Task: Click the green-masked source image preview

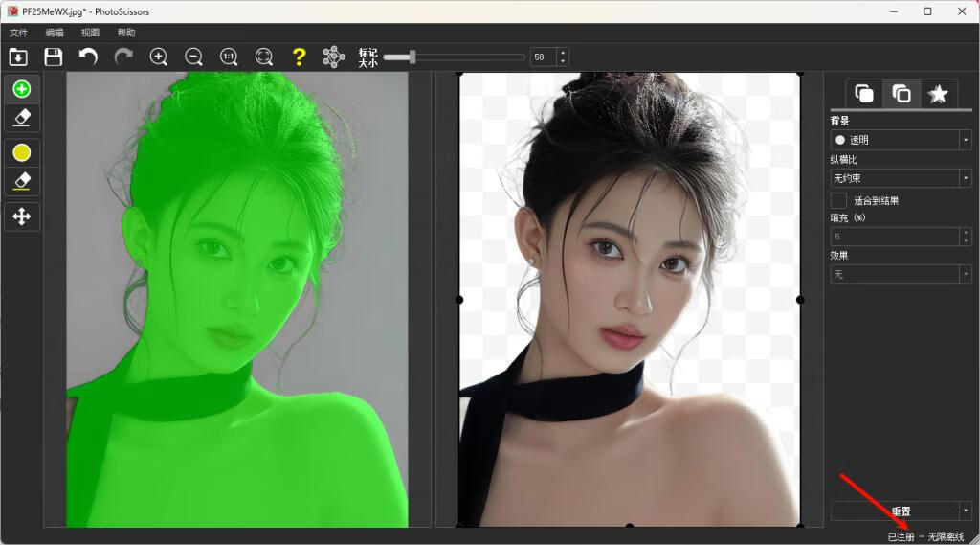Action: [x=237, y=299]
